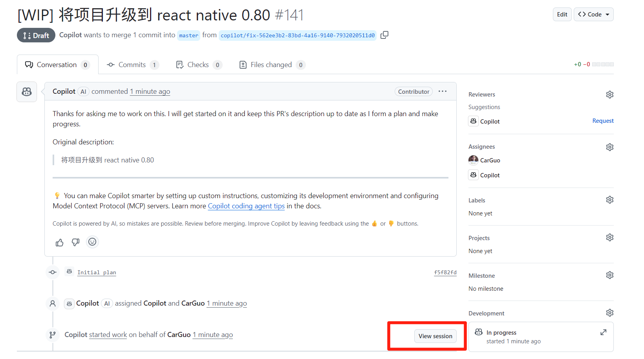Open the Labels settings gear
Image resolution: width=644 pixels, height=359 pixels.
[x=609, y=200]
